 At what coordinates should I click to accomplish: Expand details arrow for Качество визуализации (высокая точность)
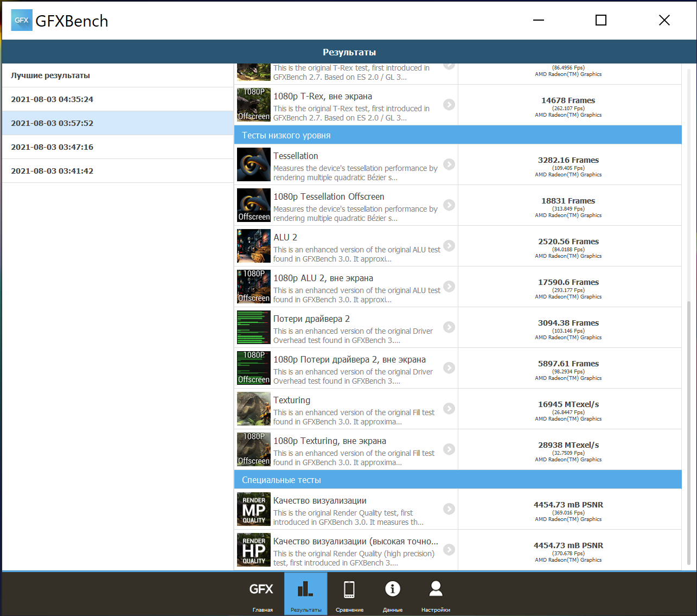(449, 549)
